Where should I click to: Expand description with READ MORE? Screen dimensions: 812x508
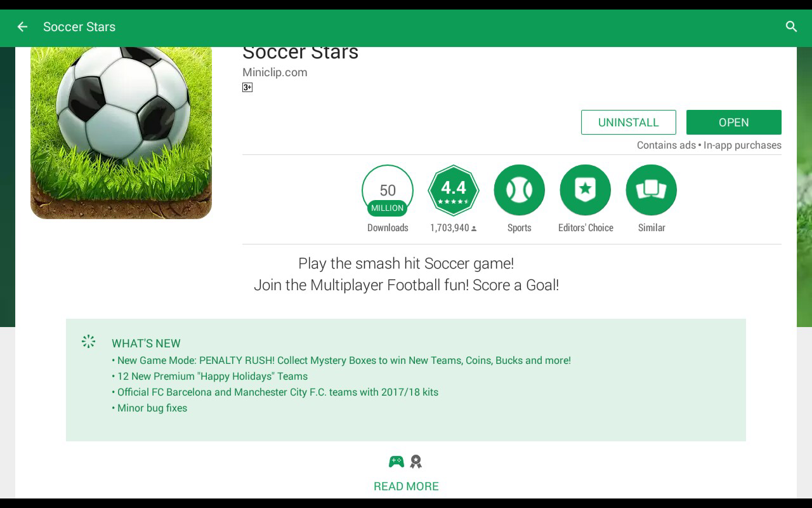[406, 486]
